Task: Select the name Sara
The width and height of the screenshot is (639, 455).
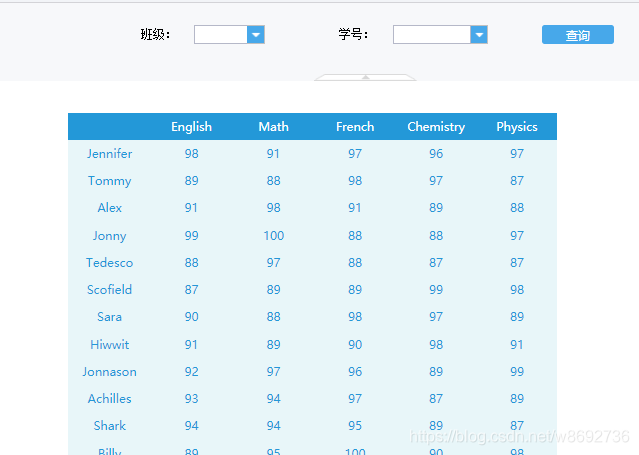Action: tap(109, 317)
